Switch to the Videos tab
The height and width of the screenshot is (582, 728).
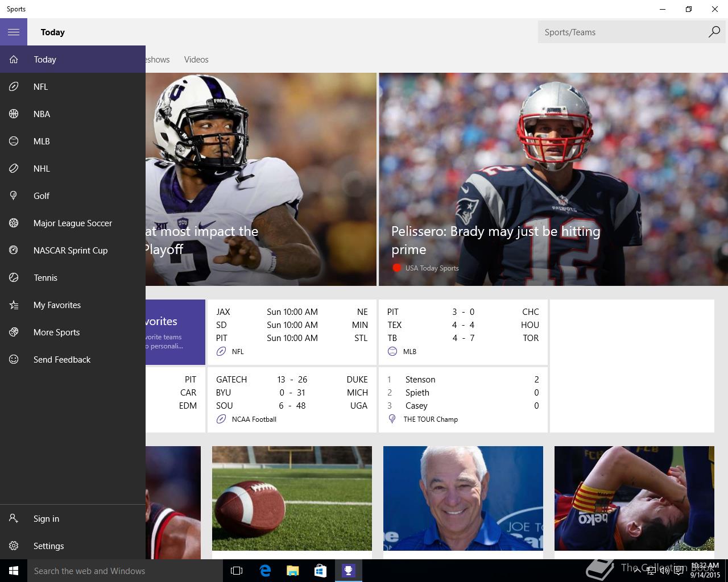196,59
